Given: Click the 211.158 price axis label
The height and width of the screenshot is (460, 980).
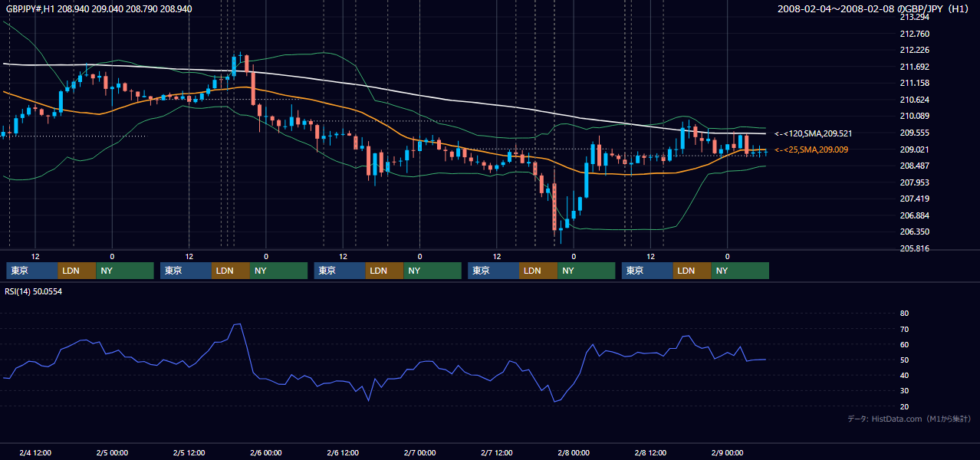Looking at the screenshot, I should click(x=914, y=83).
